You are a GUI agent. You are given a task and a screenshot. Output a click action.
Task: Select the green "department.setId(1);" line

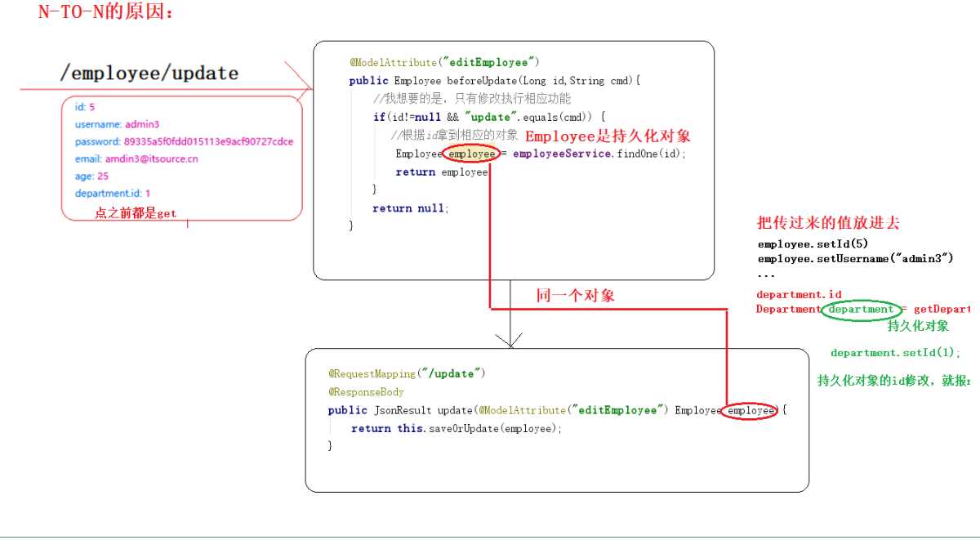click(x=896, y=353)
